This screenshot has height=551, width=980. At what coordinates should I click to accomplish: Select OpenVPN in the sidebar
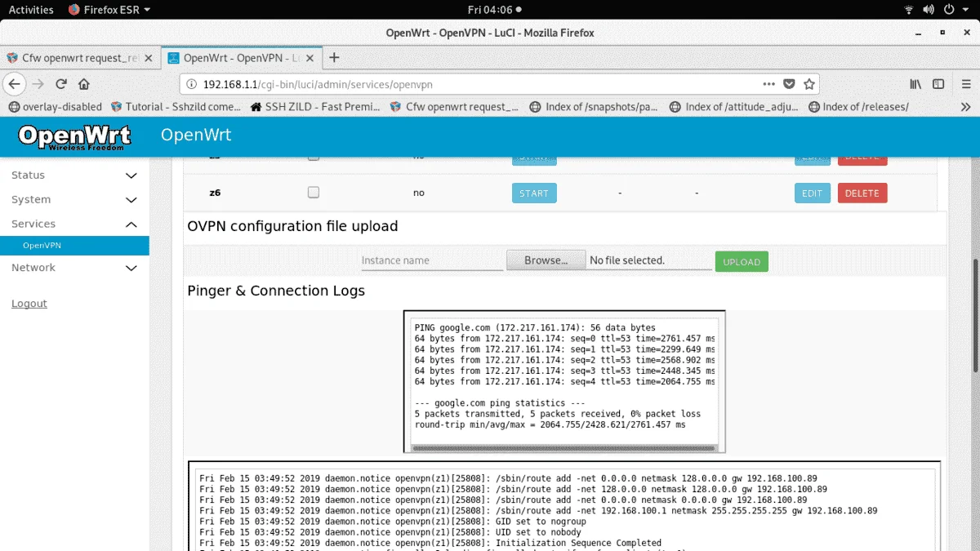[x=74, y=246]
